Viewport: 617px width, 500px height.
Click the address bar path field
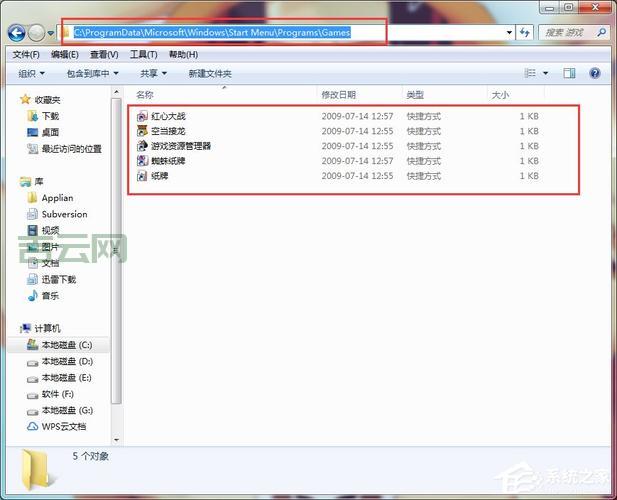(x=280, y=33)
